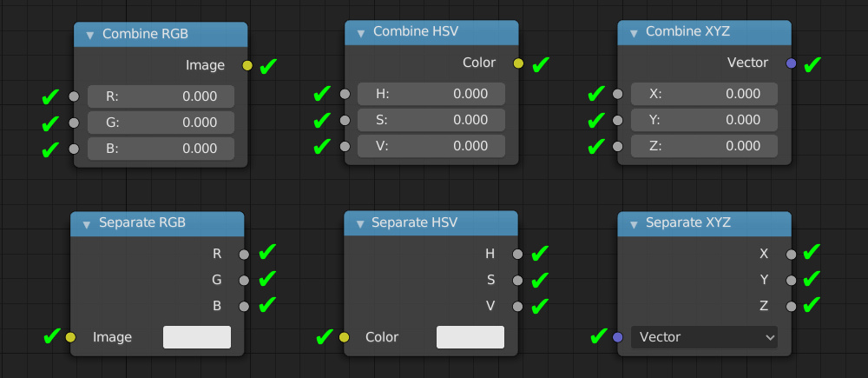Click the R output socket of Separate RGB
868x378 pixels.
pyautogui.click(x=244, y=255)
